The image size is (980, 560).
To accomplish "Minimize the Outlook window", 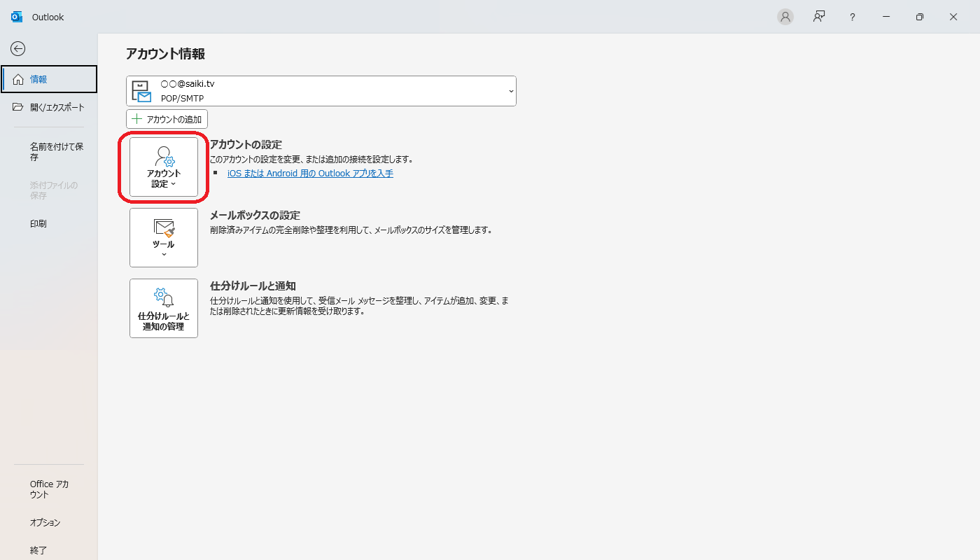I will 886,17.
